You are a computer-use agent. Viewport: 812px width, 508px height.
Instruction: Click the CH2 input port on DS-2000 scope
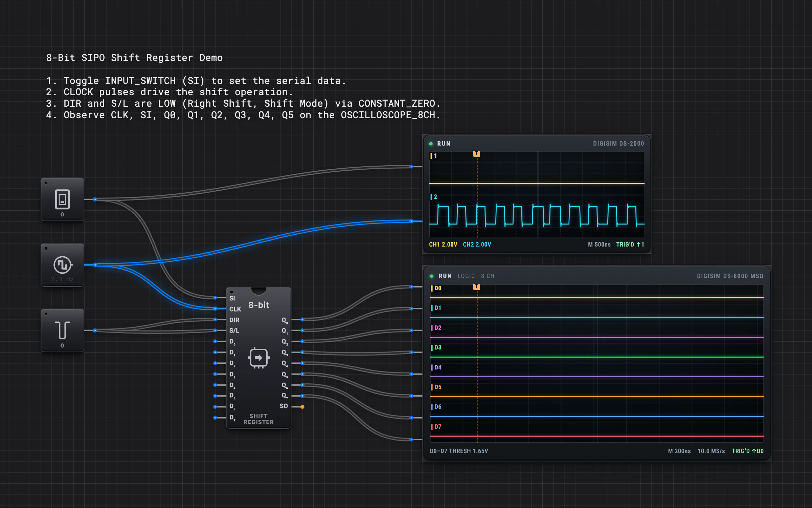[x=411, y=221]
